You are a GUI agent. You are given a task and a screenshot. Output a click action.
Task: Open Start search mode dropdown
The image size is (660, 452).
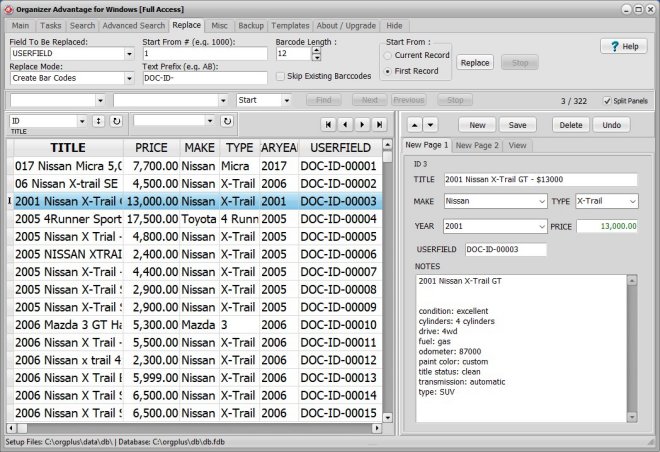tap(287, 100)
